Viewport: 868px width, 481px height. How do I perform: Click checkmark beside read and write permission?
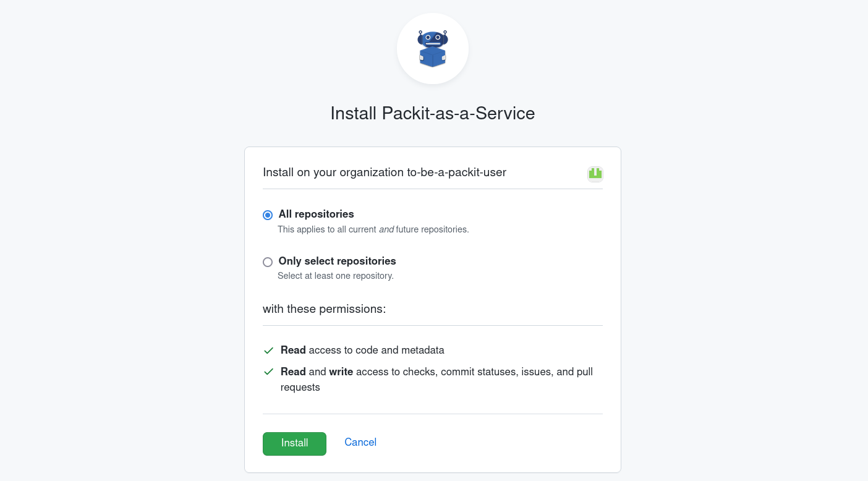[268, 372]
